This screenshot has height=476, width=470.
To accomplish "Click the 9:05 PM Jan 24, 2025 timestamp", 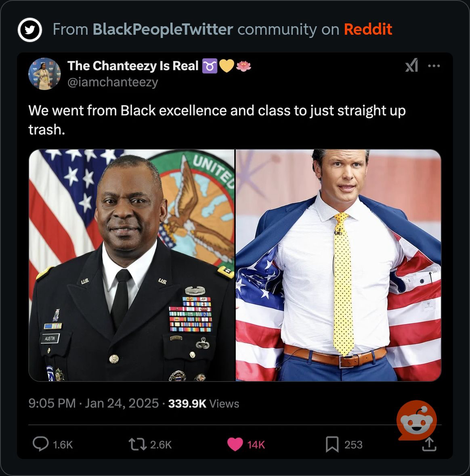I will [x=94, y=403].
